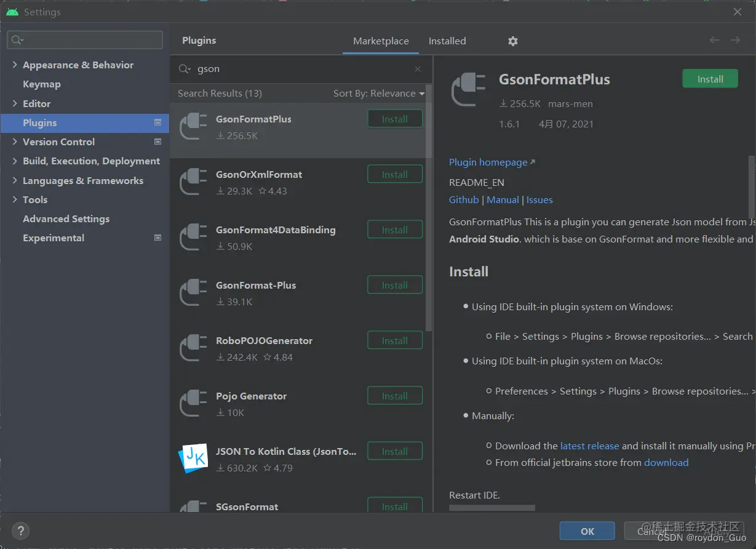Open the Plugin homepage link

coord(492,162)
